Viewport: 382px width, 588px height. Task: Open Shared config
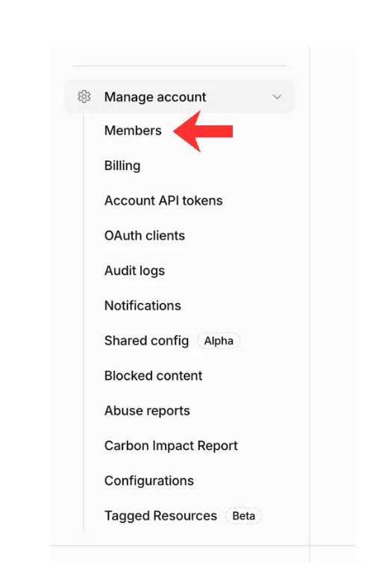tap(146, 341)
